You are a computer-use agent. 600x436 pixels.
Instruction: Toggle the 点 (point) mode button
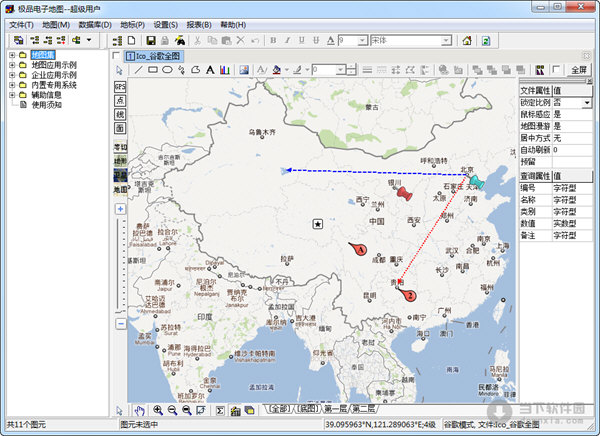(120, 100)
